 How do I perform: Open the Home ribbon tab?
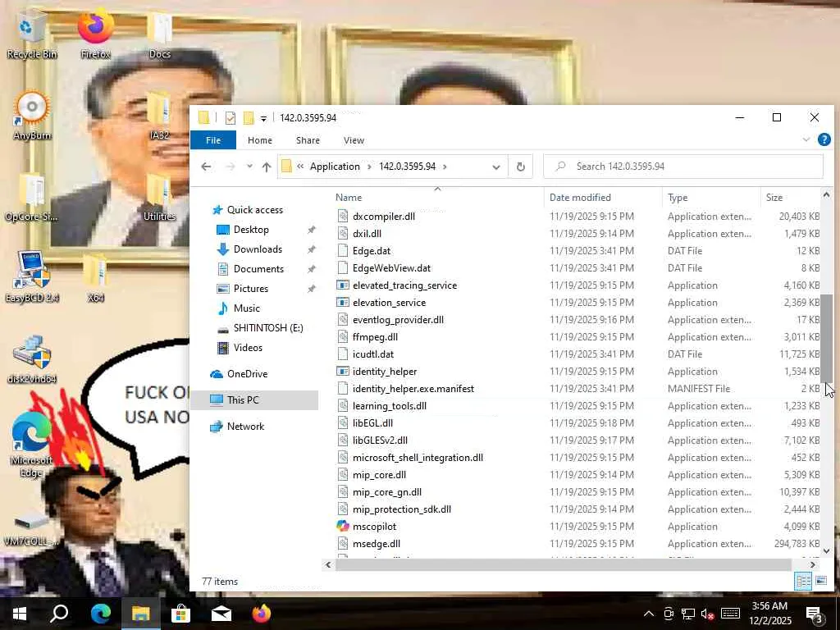click(260, 139)
